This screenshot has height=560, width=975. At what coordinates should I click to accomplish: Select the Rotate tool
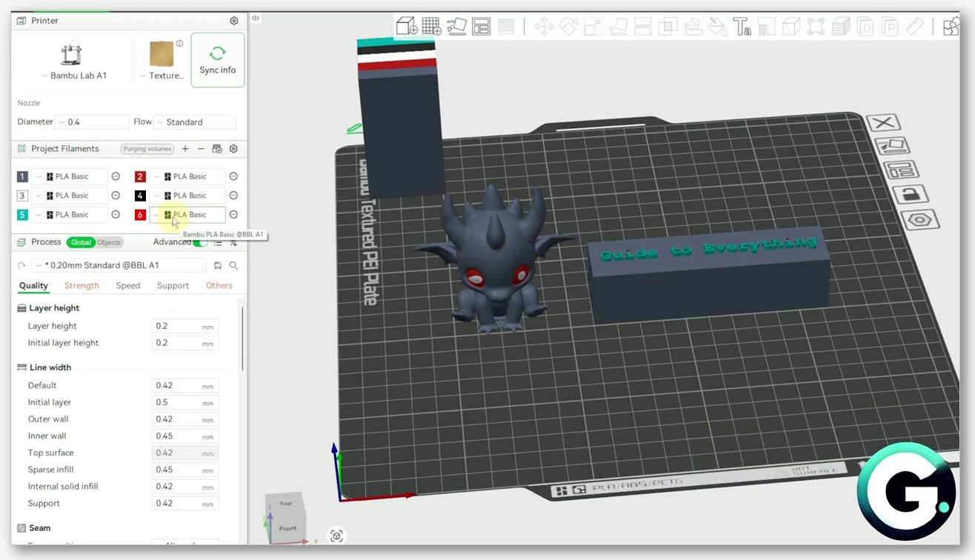coord(568,27)
